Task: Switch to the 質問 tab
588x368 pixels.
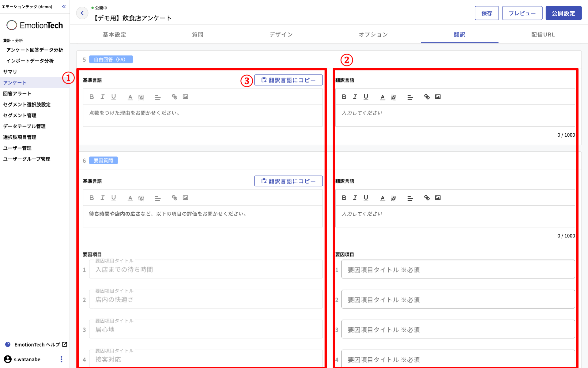Action: point(198,35)
